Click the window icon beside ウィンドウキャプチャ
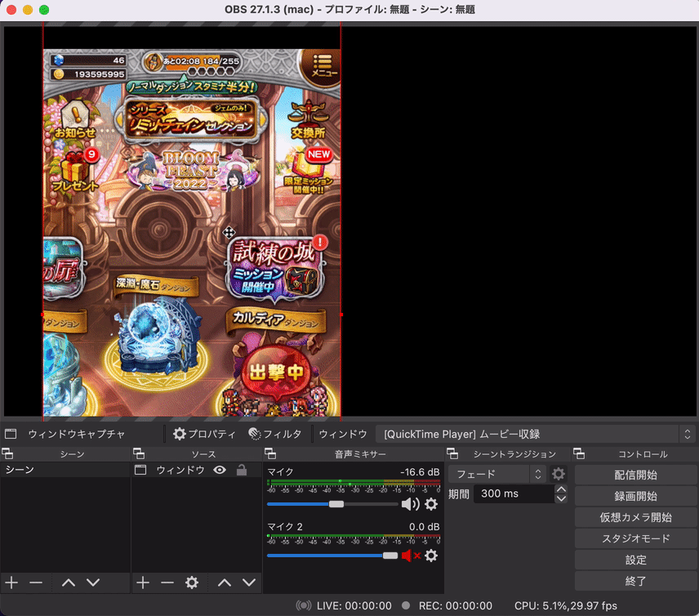The height and width of the screenshot is (616, 699). point(11,434)
